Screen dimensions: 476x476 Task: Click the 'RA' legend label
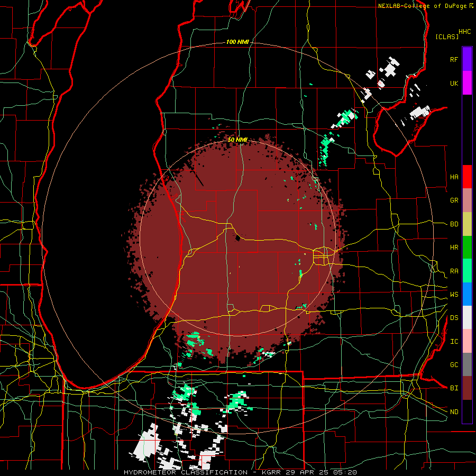coord(454,271)
